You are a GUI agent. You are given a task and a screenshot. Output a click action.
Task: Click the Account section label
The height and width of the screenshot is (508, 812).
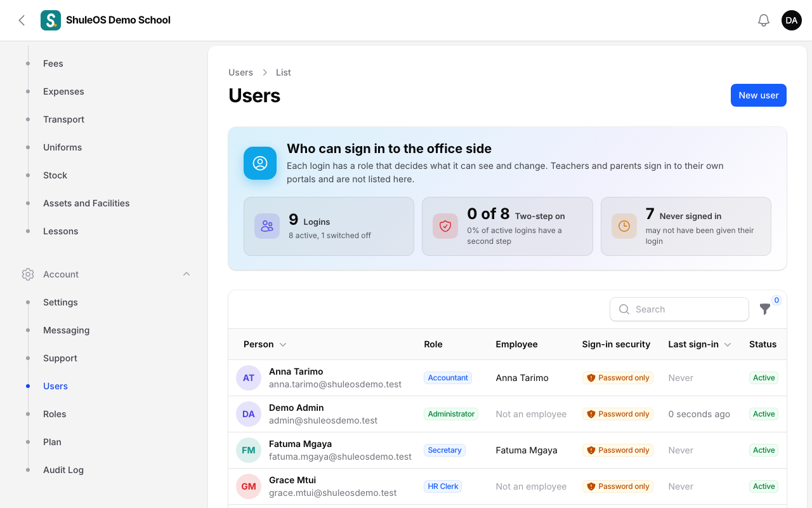(61, 274)
